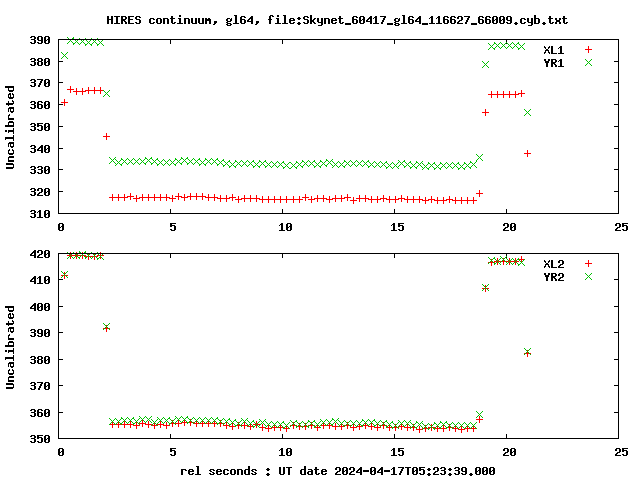Click the green cross marker beside YR1 legend
The height and width of the screenshot is (480, 640).
point(588,62)
